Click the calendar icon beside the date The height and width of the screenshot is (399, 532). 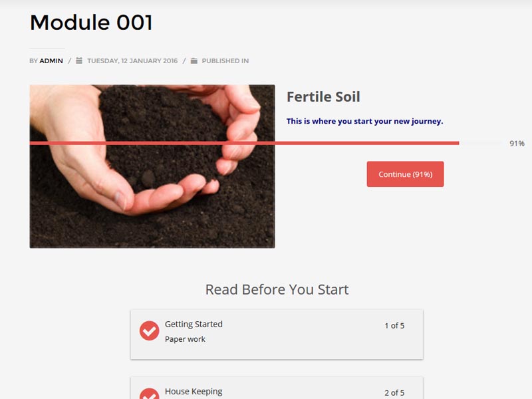tap(79, 61)
